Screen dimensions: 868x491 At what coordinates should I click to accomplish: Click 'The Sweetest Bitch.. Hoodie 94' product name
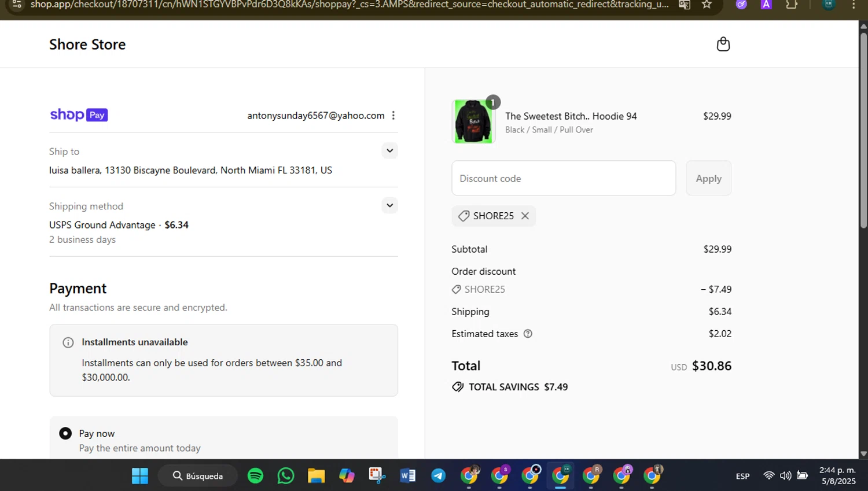tap(571, 116)
